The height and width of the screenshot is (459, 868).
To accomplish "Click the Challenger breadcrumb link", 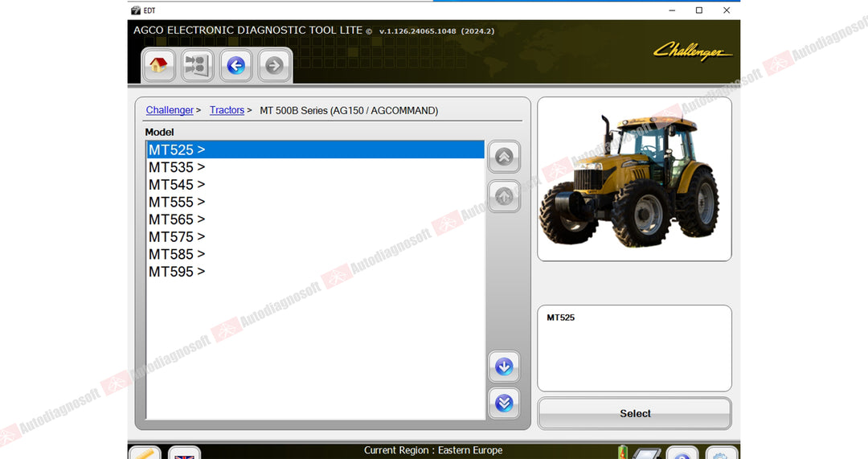I will click(170, 110).
